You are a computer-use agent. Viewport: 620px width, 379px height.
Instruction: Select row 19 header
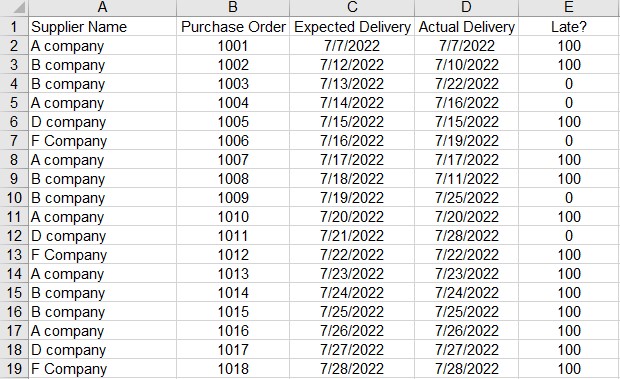[x=14, y=368]
